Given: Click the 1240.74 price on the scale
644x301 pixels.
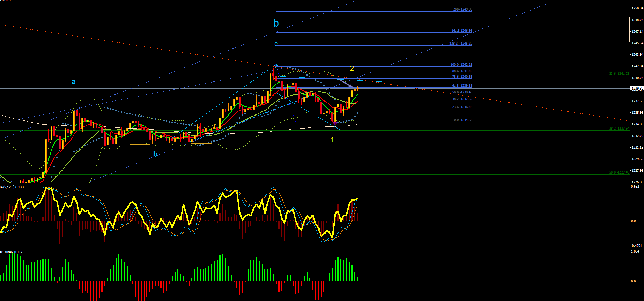Looking at the screenshot, I should [x=637, y=78].
